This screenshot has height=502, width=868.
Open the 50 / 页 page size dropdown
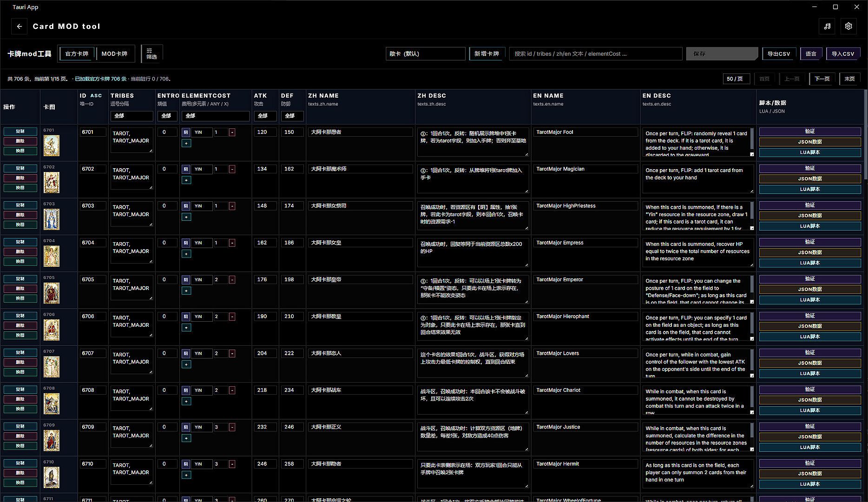[x=736, y=79]
